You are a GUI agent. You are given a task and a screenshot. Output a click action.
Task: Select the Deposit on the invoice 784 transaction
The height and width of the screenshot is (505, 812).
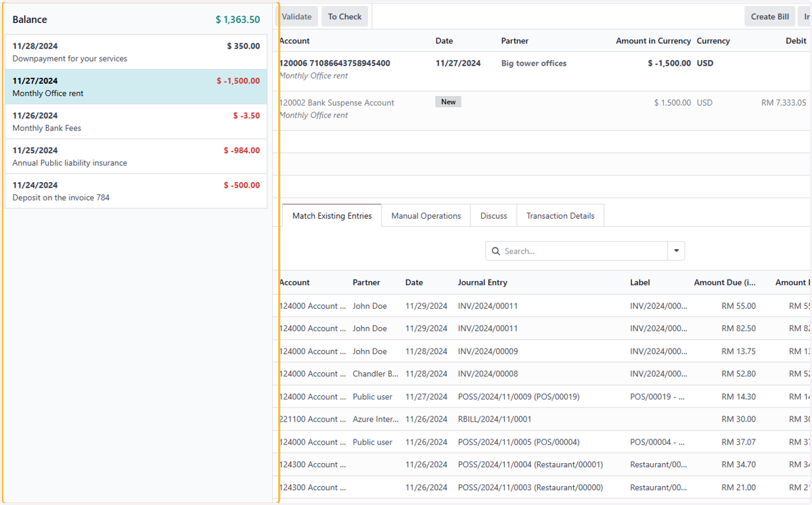point(136,191)
